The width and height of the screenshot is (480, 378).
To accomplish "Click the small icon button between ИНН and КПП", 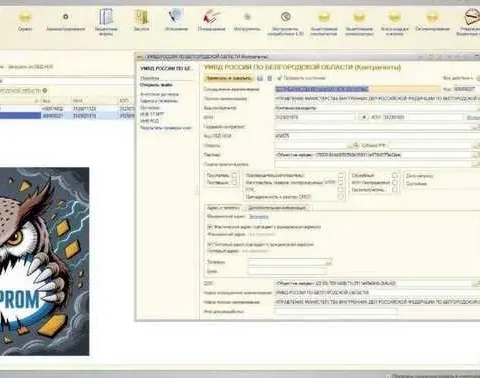I will (x=364, y=117).
